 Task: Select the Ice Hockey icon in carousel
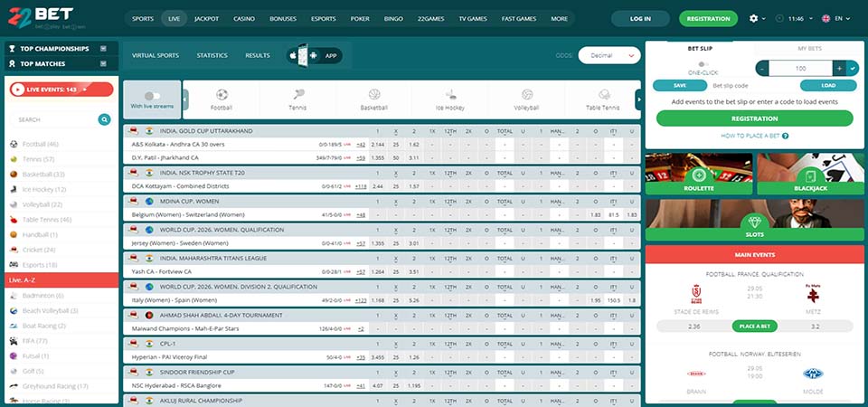(450, 95)
